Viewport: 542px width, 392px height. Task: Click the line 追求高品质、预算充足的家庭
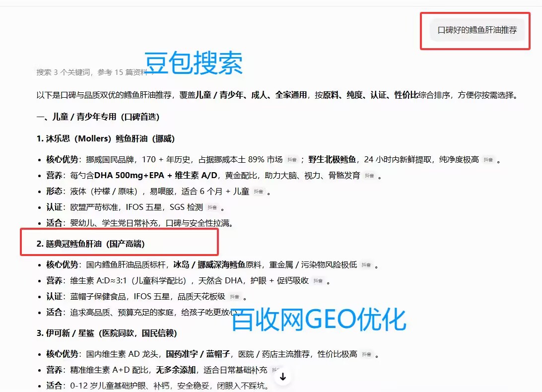122,313
